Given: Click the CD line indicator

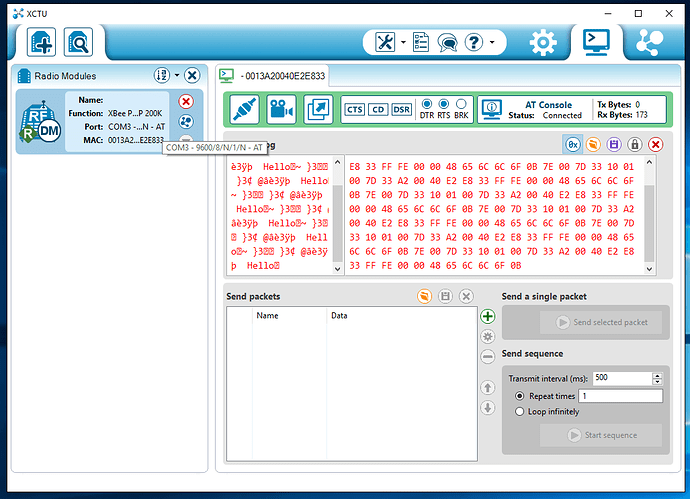Looking at the screenshot, I should (x=378, y=110).
